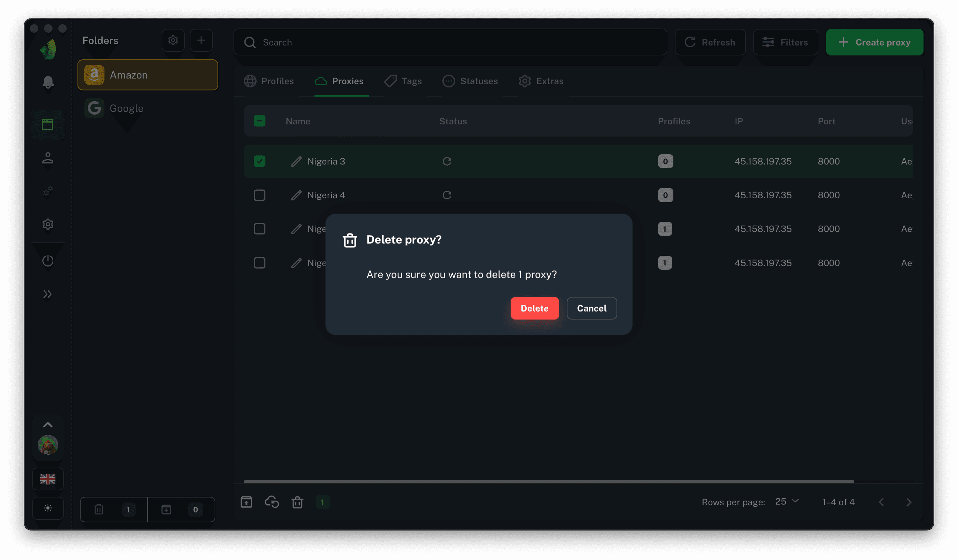Image resolution: width=958 pixels, height=560 pixels.
Task: Click the refresh status icon on Nigeria 3 row
Action: pos(447,161)
